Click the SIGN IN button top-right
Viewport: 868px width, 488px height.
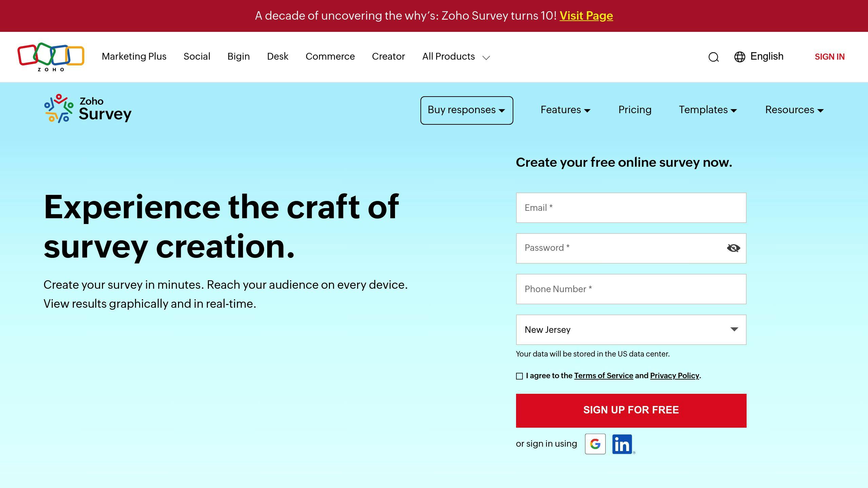point(829,57)
